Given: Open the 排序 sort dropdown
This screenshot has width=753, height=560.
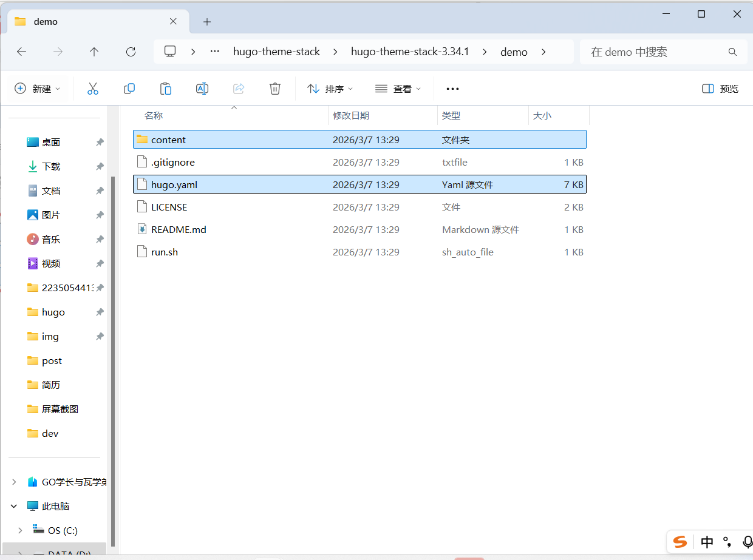Looking at the screenshot, I should point(330,89).
